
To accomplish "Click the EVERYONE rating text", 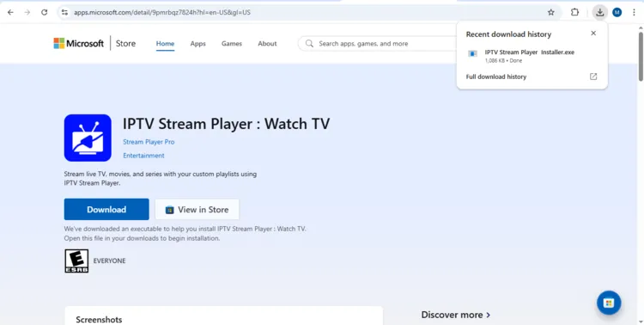I will point(109,261).
